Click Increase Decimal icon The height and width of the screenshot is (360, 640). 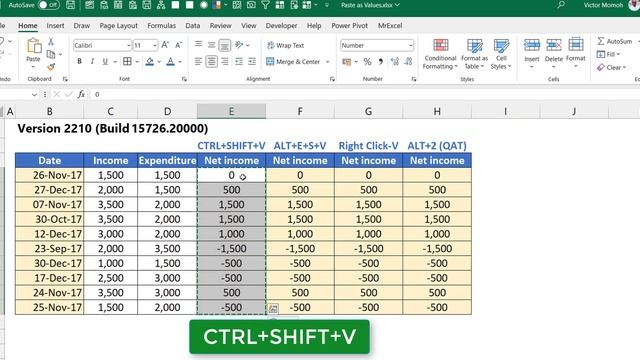[395, 62]
